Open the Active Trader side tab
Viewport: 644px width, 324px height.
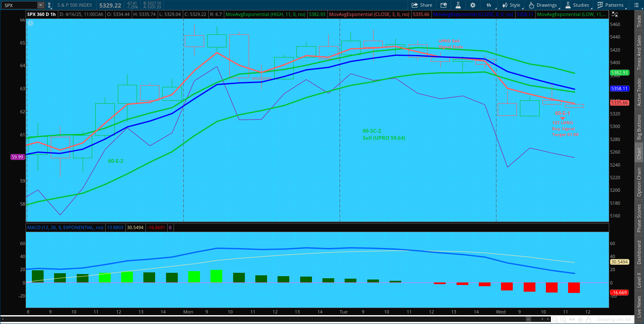639,92
